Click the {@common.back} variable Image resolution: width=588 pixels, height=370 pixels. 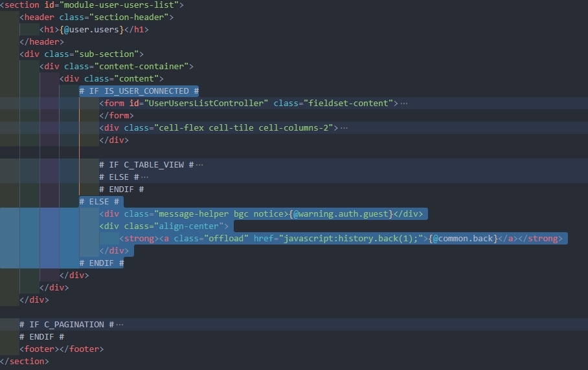click(x=463, y=239)
